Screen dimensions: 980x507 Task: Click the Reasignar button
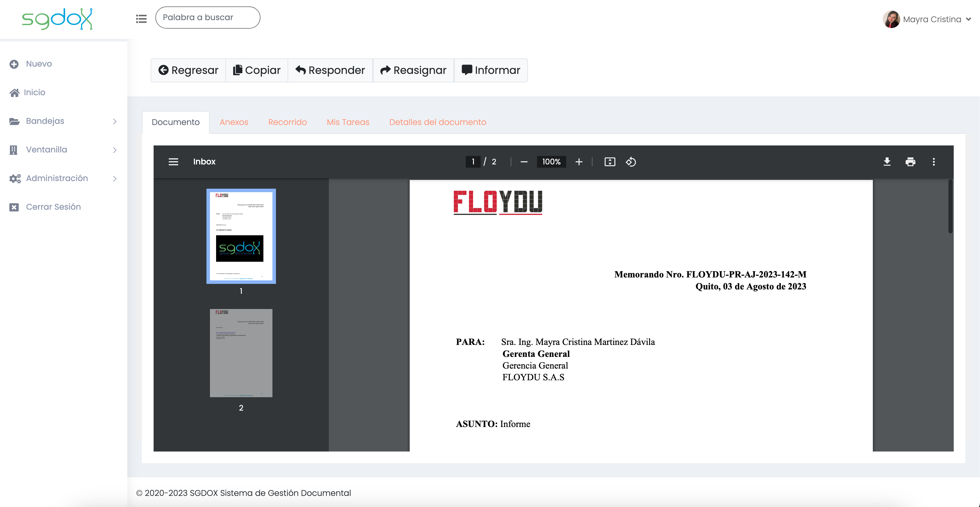413,70
